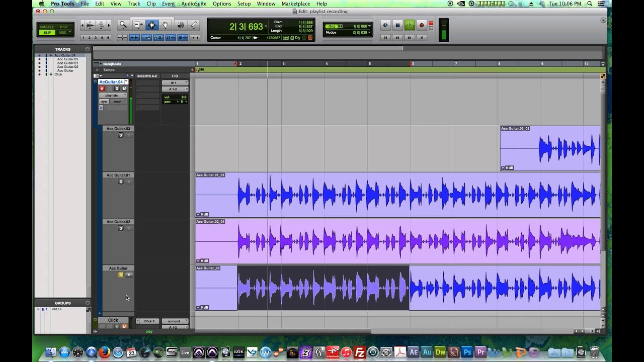This screenshot has height=362, width=644.
Task: Solo the Acc Guitar.02 playlist lane
Action: pos(121,228)
